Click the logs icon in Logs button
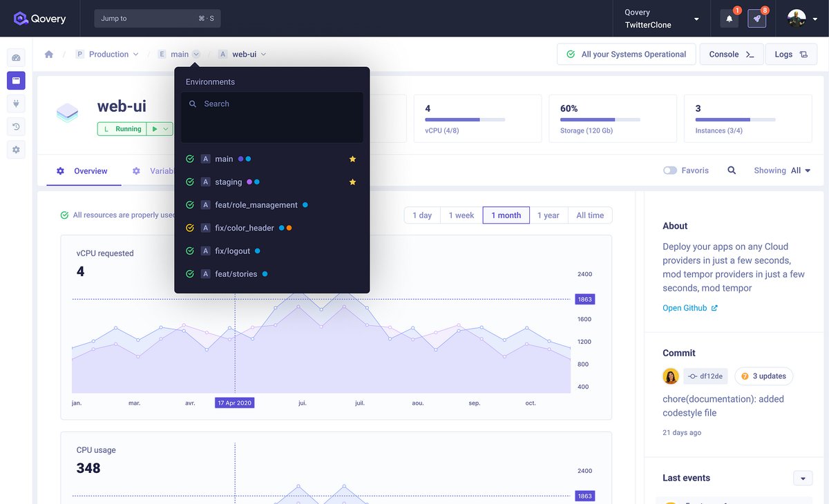 (x=803, y=55)
